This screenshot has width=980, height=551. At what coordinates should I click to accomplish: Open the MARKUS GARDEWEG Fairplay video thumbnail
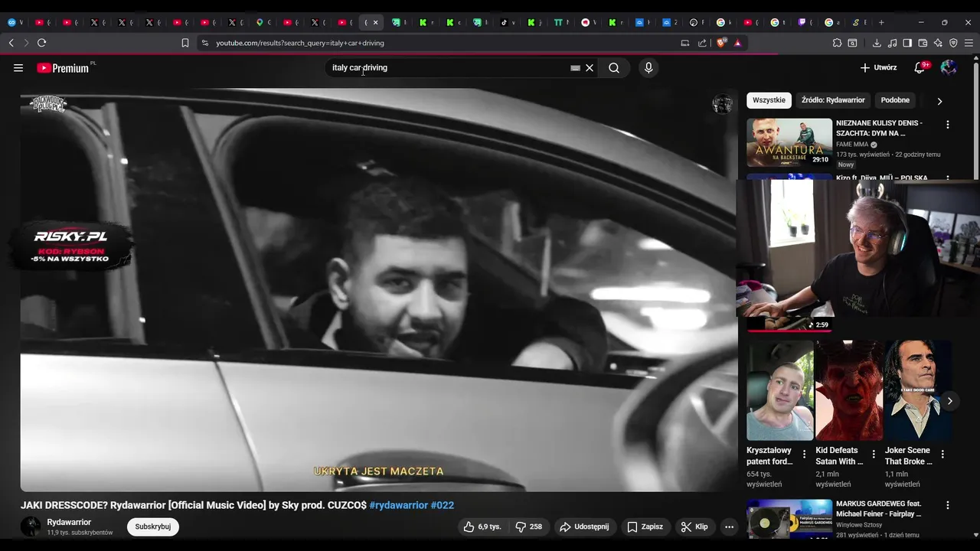(x=789, y=520)
